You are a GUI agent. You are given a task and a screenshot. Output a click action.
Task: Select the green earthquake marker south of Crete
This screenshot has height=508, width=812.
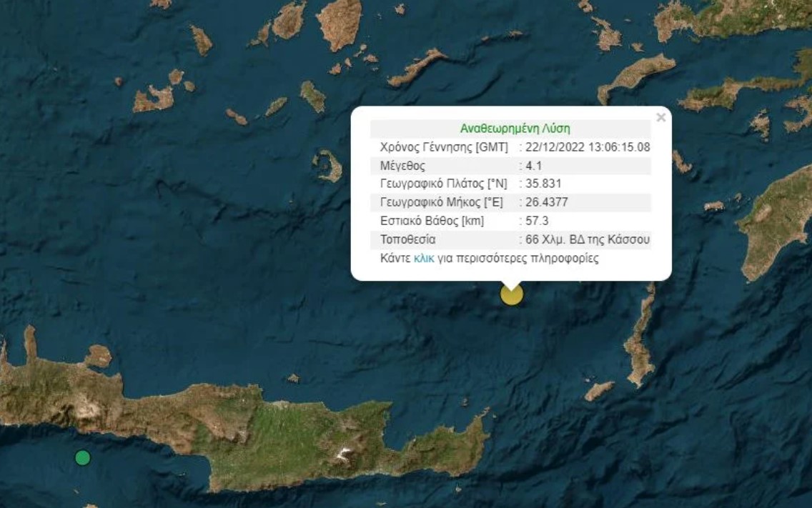pos(83,458)
